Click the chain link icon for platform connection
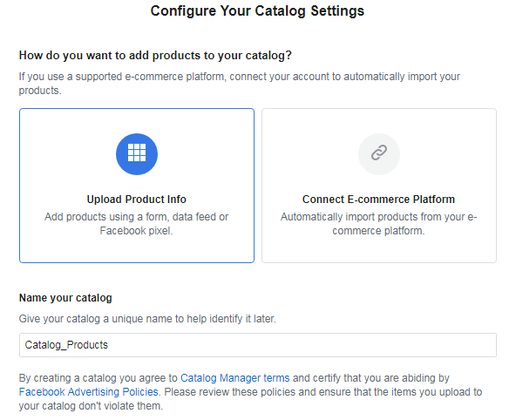Image resolution: width=516 pixels, height=420 pixels. pos(379,153)
